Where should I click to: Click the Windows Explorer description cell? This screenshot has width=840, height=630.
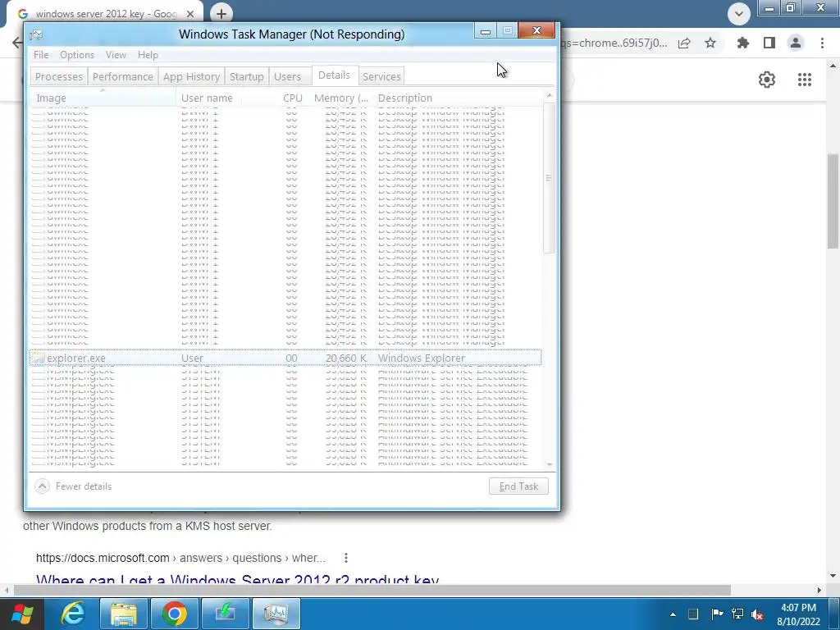tap(422, 358)
